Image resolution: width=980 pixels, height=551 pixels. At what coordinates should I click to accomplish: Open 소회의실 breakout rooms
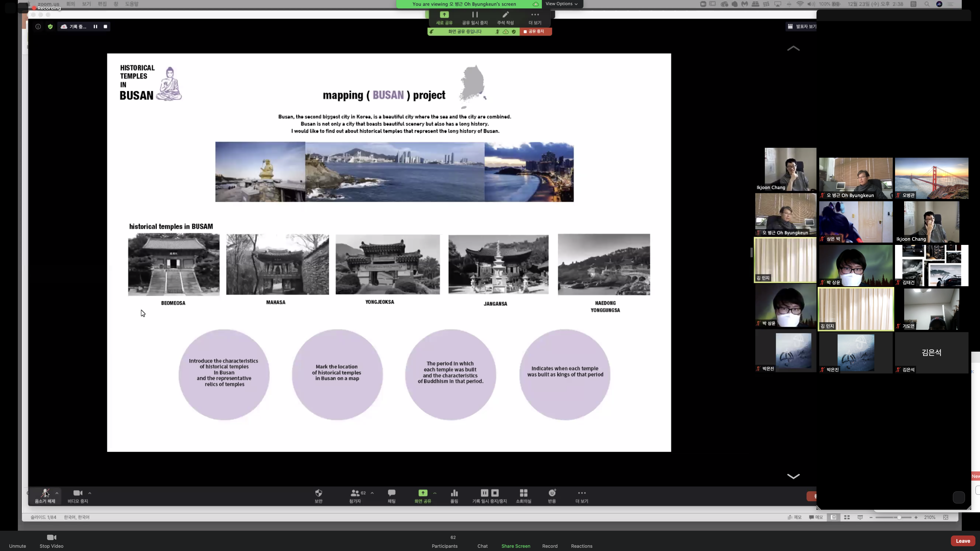tap(523, 496)
